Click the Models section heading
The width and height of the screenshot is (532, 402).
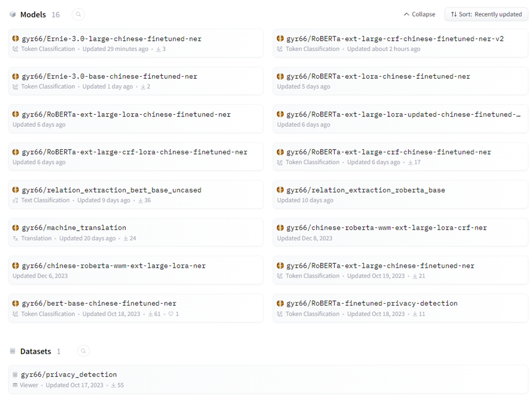click(33, 15)
